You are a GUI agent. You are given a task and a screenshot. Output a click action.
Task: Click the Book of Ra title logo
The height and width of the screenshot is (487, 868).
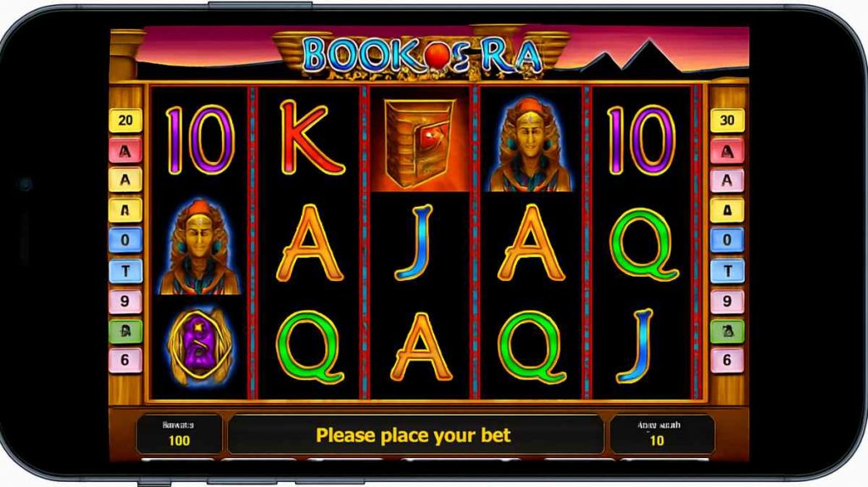click(x=422, y=55)
